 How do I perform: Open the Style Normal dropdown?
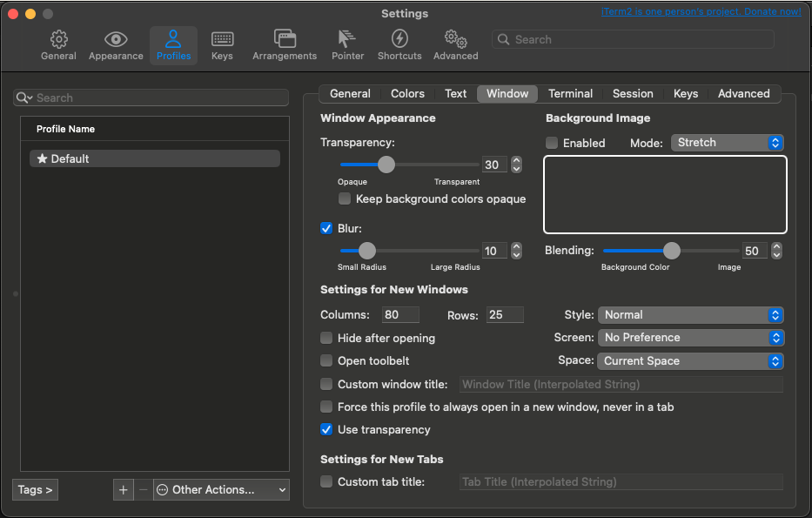click(x=691, y=315)
